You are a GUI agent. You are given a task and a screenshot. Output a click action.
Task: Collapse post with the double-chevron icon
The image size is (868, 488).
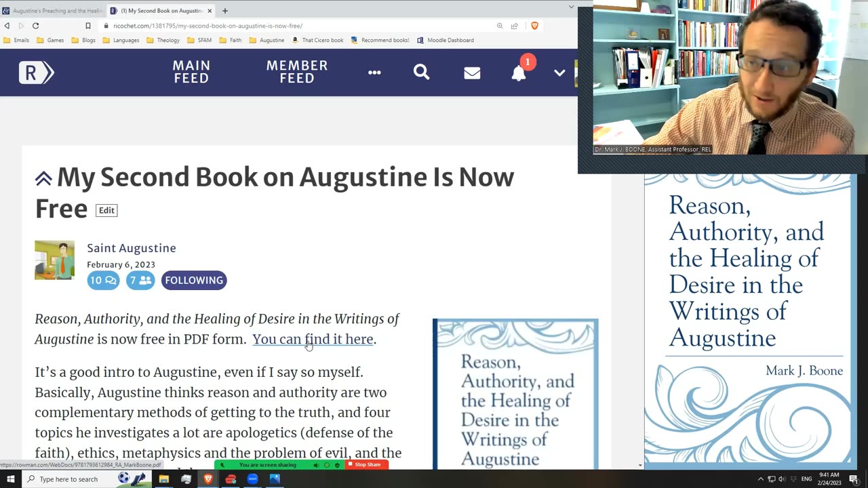pos(43,178)
